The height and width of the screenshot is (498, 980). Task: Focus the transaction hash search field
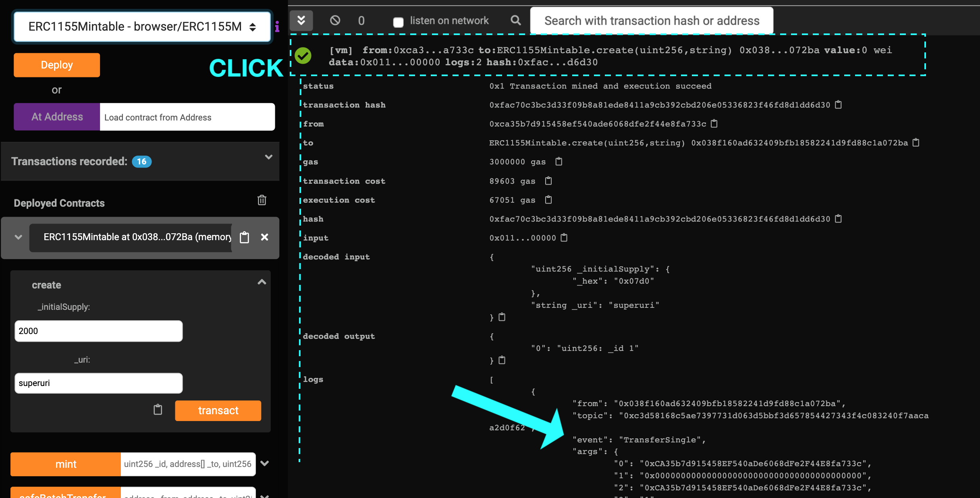pos(652,21)
